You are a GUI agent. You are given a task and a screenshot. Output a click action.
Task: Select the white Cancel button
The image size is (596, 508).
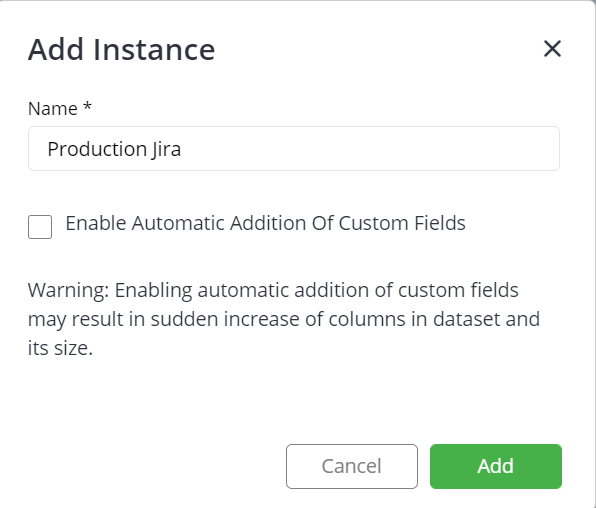[352, 466]
